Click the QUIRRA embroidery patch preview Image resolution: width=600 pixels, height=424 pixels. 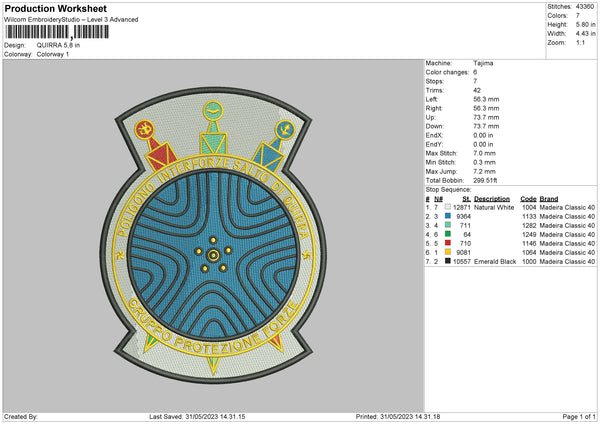tap(213, 235)
